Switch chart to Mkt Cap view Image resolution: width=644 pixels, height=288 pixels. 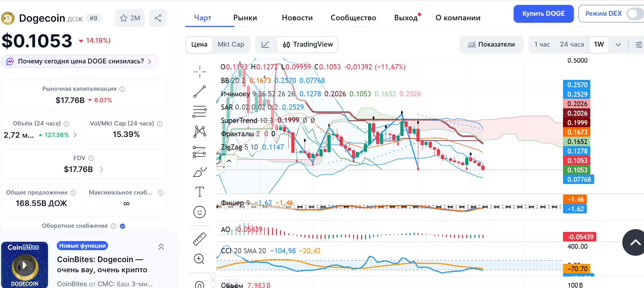[231, 44]
